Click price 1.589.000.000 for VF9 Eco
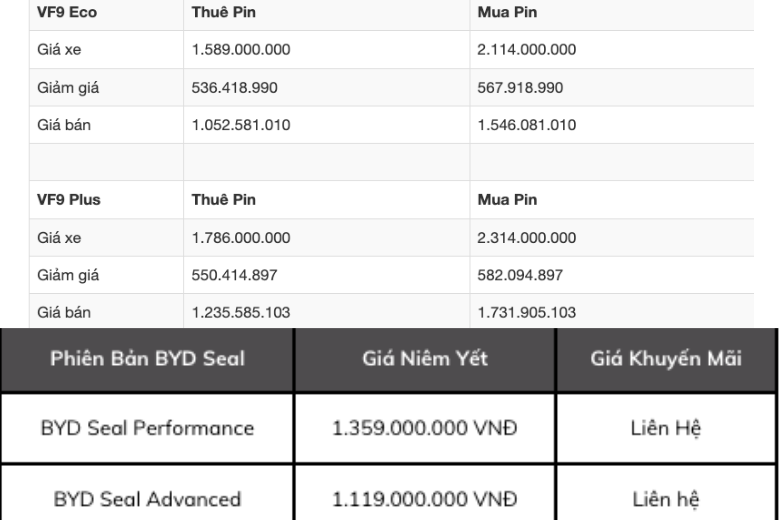Screen dimensions: 780x520 point(241,49)
